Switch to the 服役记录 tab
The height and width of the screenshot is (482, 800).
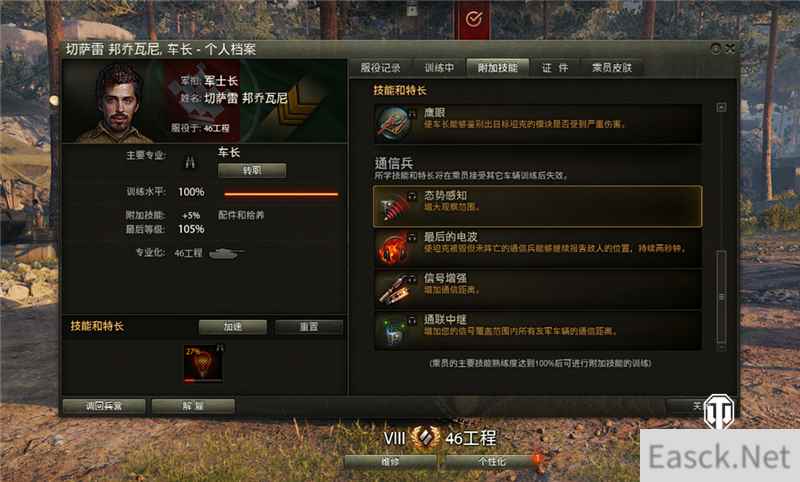coord(380,68)
